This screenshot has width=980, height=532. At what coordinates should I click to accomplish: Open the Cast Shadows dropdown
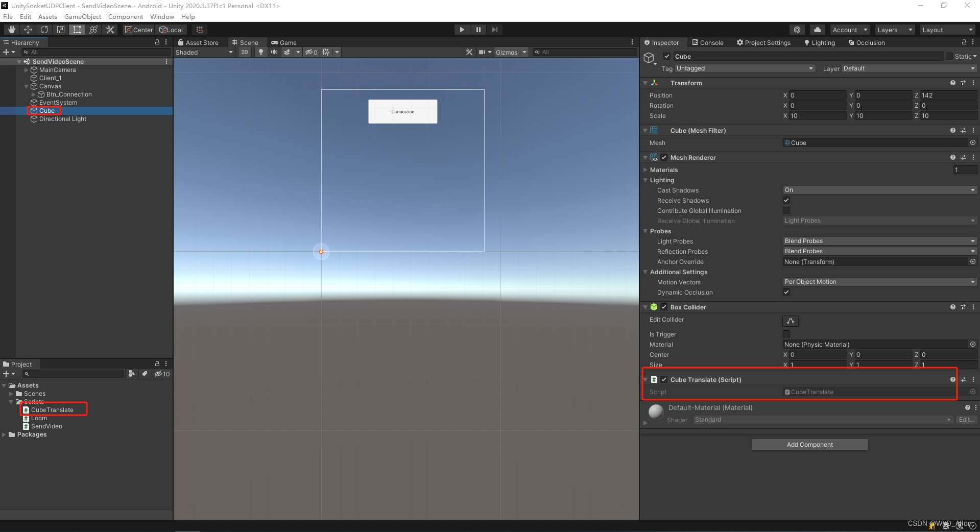[x=878, y=189]
